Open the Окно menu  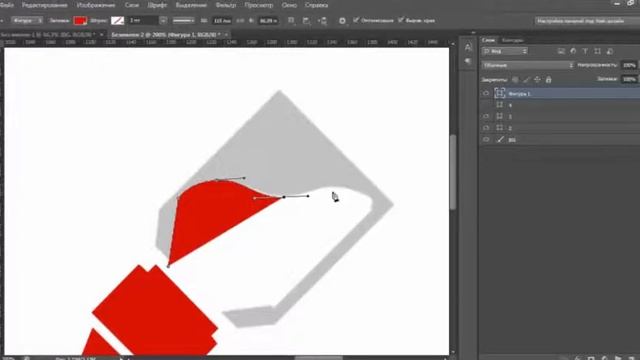[289, 5]
